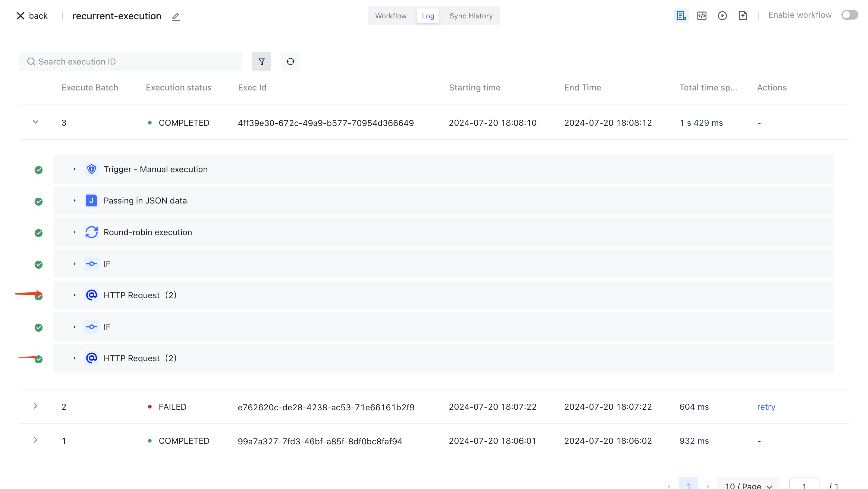The height and width of the screenshot is (489, 868).
Task: Open the log panel icon (highlighted)
Action: [681, 15]
